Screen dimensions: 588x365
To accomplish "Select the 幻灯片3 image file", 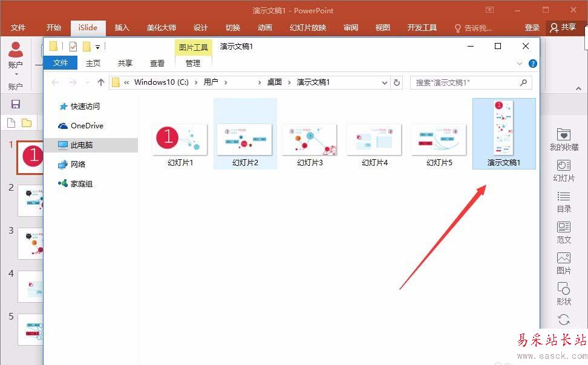I will pos(309,145).
